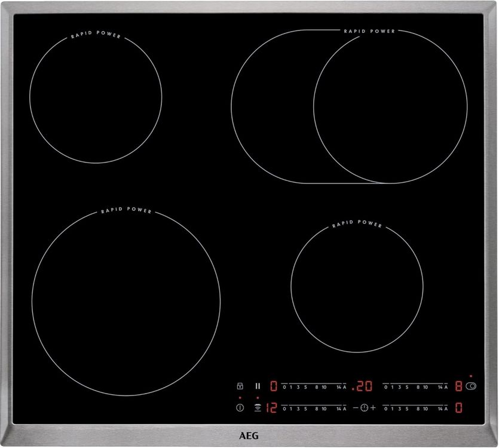Tap the child lock key icon
This screenshot has height=448, width=499.
240,386
